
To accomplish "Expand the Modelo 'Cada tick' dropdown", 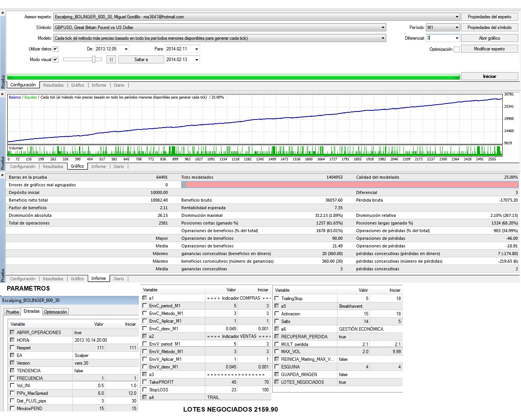I will click(383, 38).
